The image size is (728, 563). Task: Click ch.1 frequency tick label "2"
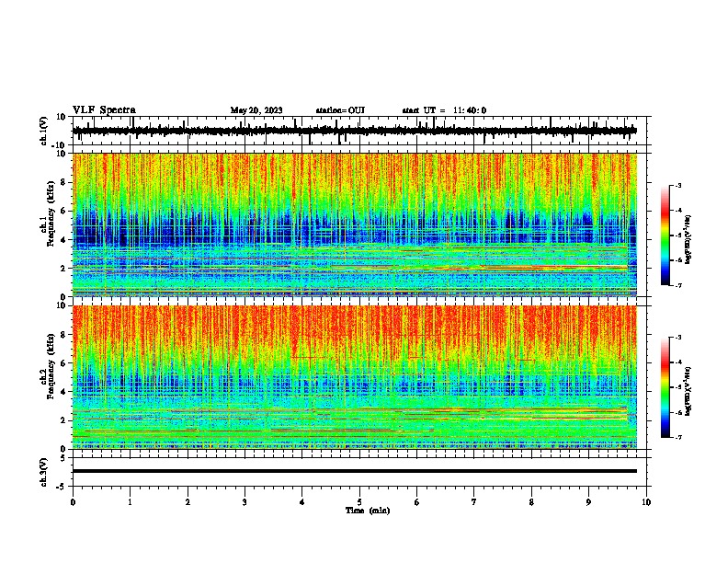[x=63, y=268]
